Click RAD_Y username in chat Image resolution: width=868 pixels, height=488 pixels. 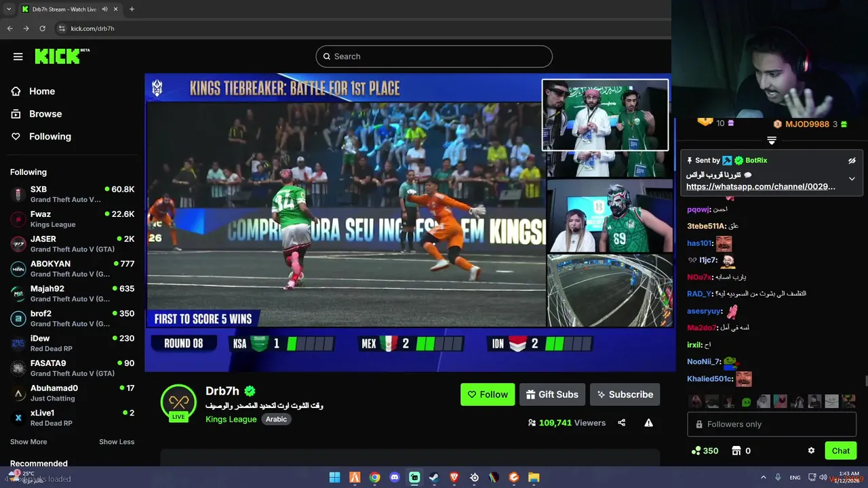(x=698, y=294)
